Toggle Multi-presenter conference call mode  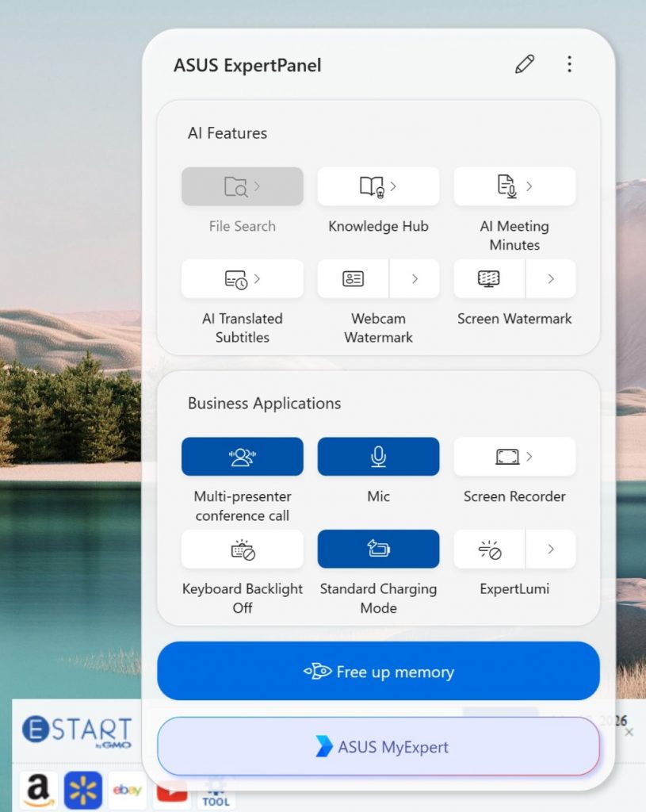(242, 457)
